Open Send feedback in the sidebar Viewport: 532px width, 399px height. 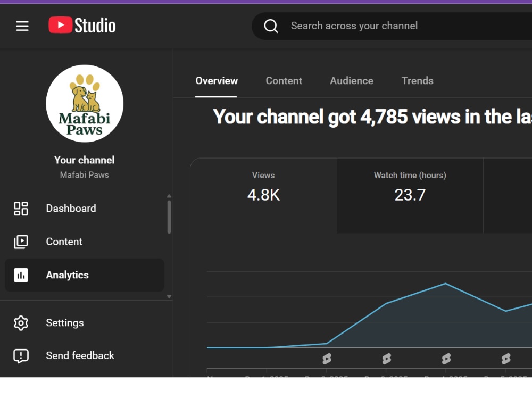(x=85, y=355)
